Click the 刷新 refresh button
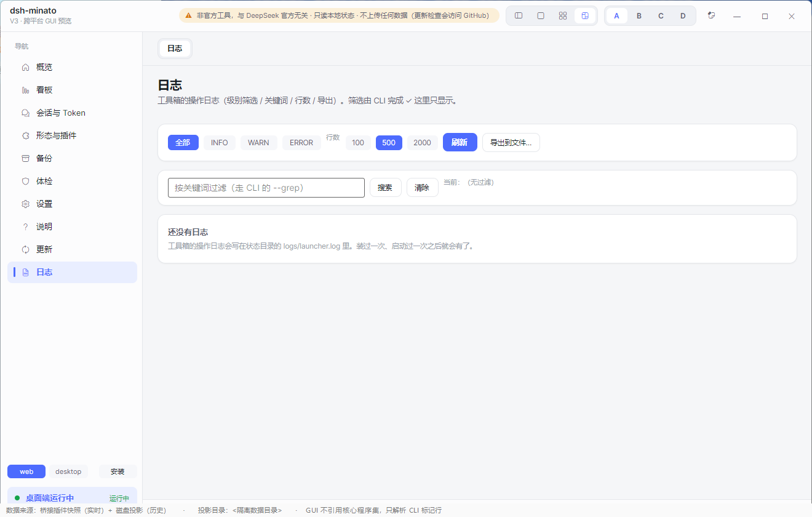Viewport: 812px width, 517px height. coord(460,142)
